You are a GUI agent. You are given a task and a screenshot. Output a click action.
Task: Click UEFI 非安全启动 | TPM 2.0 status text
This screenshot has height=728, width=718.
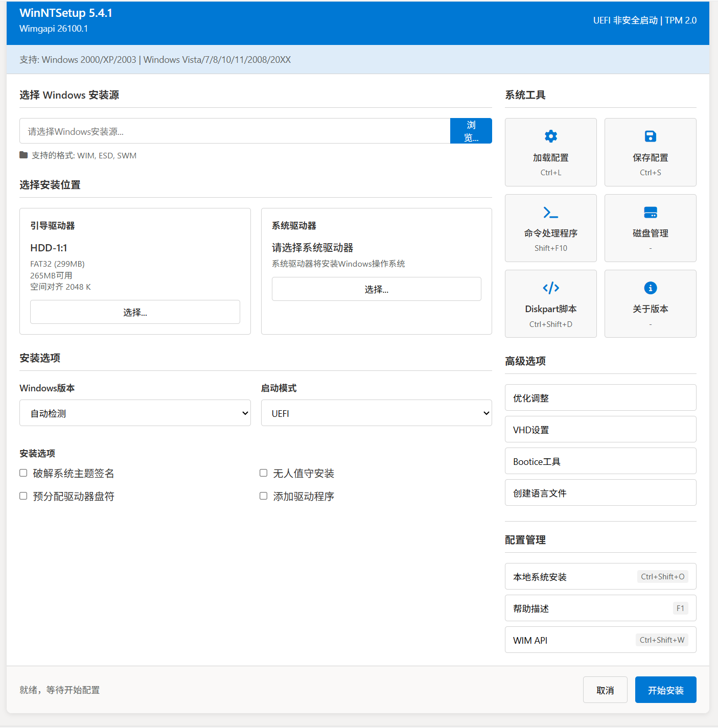pos(645,20)
